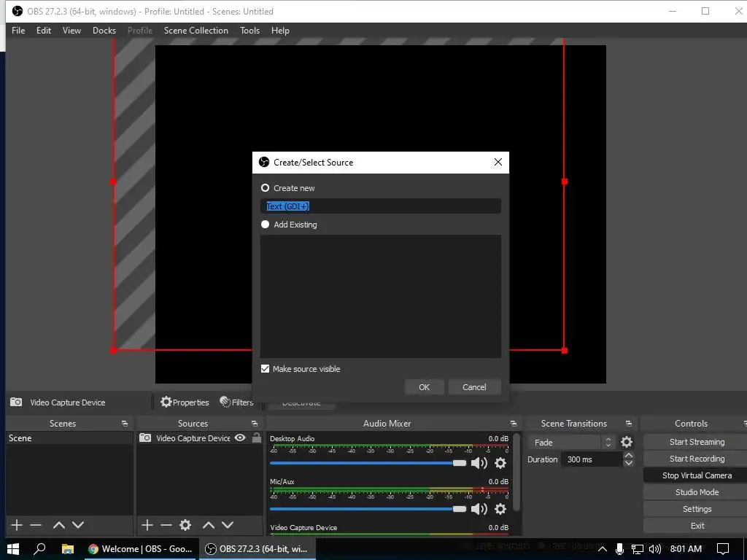
Task: Pop out the Scenes dock
Action: pos(125,424)
